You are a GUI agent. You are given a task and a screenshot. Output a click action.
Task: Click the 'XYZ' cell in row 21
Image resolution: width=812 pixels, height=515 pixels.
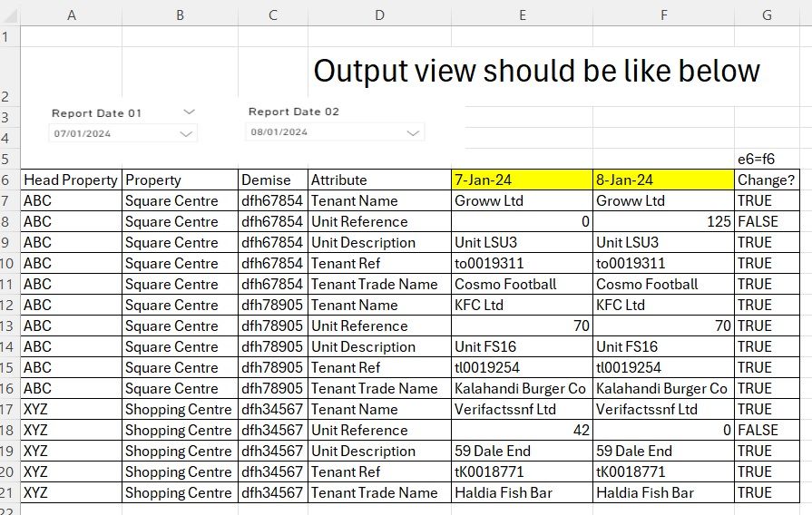[x=72, y=492]
